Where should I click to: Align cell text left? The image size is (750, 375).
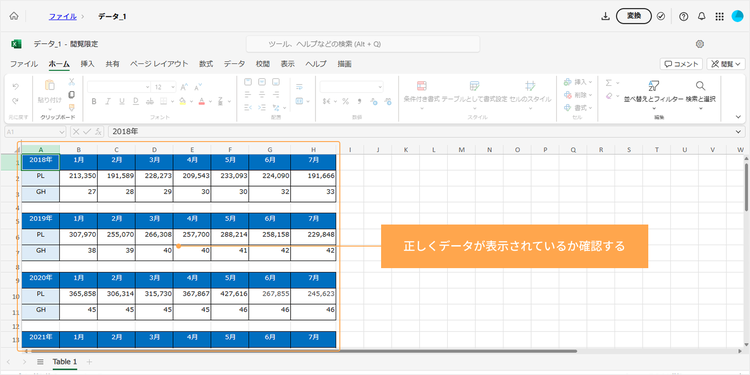click(x=248, y=95)
